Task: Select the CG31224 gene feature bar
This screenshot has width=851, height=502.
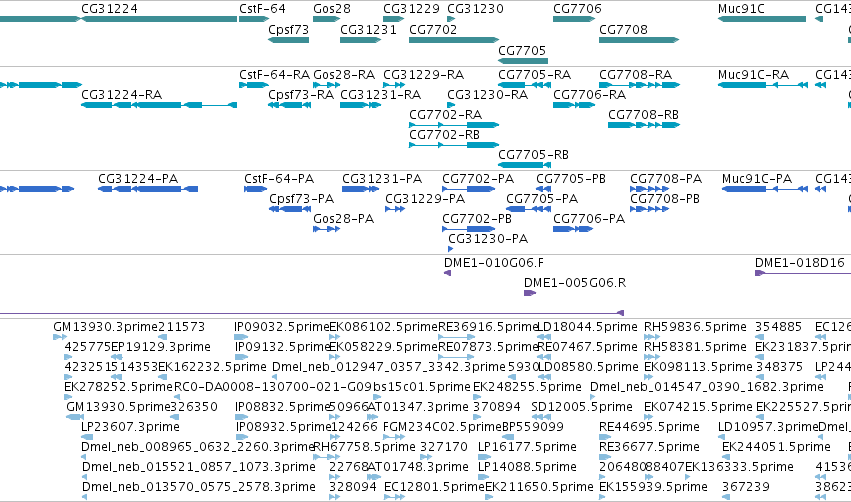Action: [159, 19]
